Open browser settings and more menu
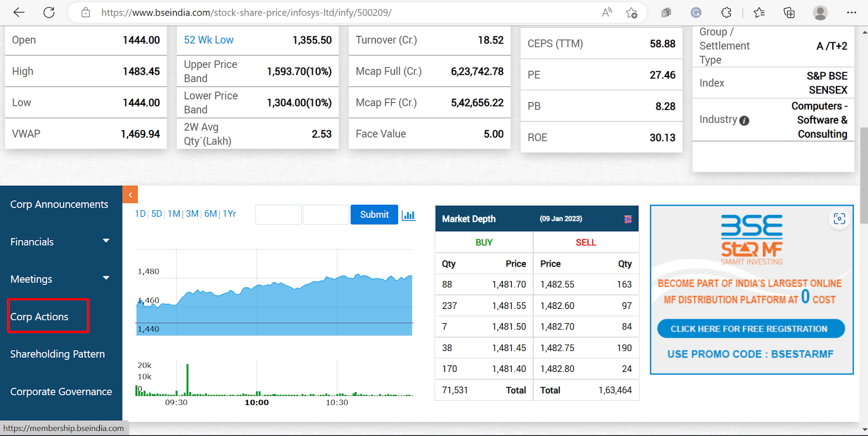 (851, 12)
